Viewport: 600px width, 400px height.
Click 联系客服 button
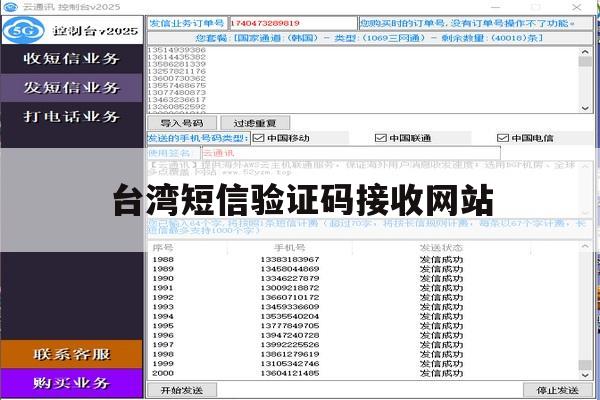[x=72, y=354]
